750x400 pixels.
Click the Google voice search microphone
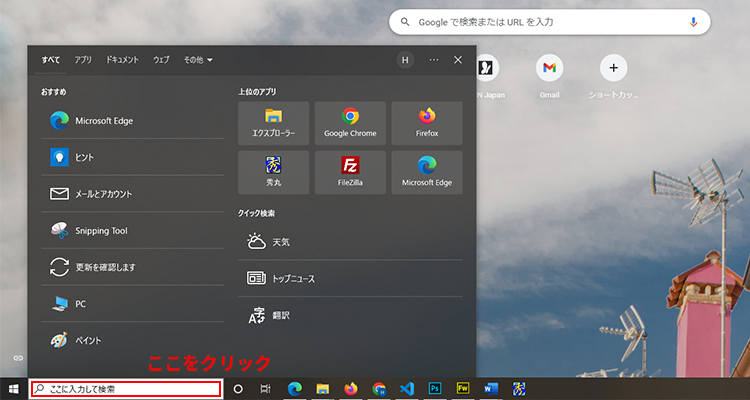coord(693,21)
